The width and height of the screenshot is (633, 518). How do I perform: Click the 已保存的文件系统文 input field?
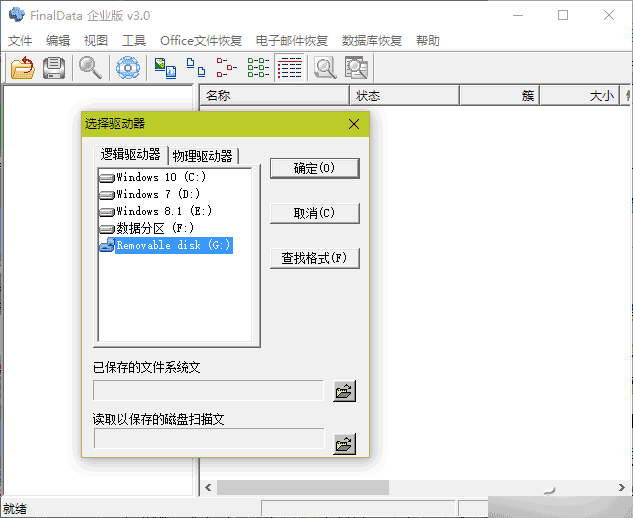click(x=208, y=390)
